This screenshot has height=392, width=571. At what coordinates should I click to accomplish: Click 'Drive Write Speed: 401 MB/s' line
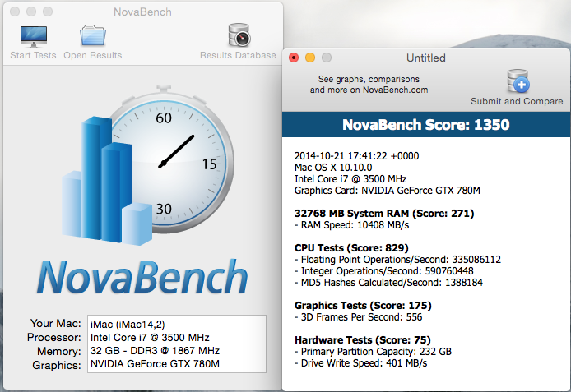tap(360, 363)
